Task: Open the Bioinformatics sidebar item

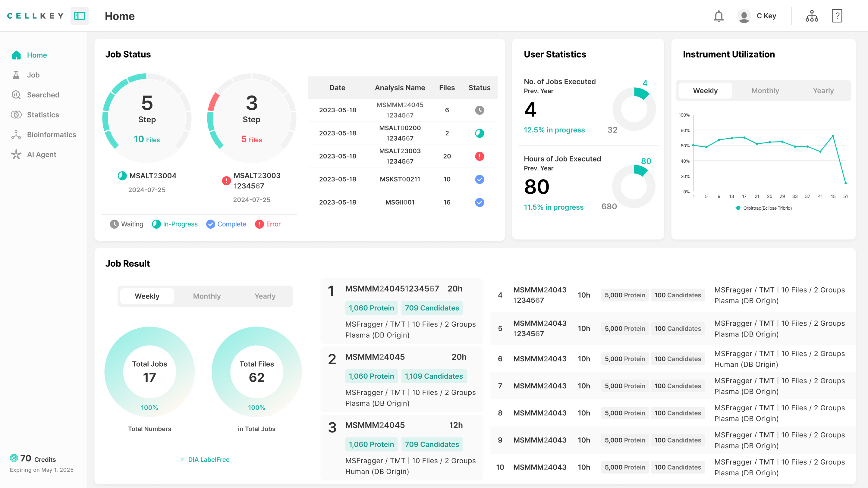Action: point(51,134)
